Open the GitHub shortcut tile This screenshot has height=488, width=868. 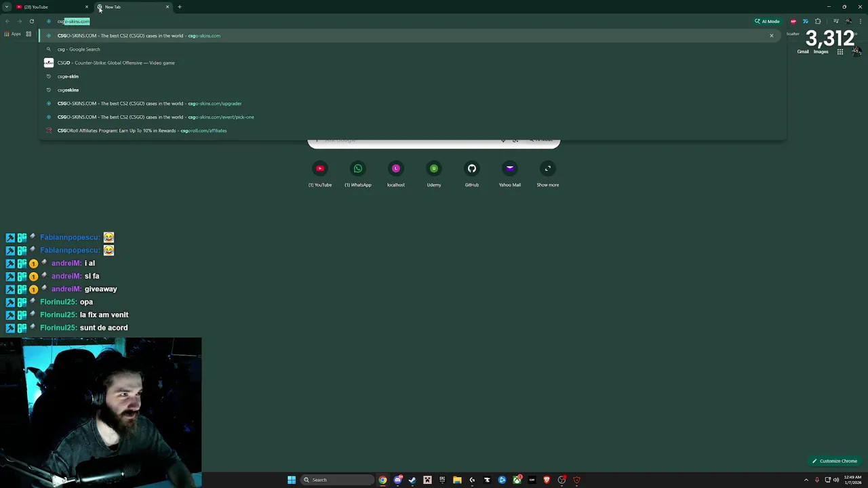coord(472,174)
